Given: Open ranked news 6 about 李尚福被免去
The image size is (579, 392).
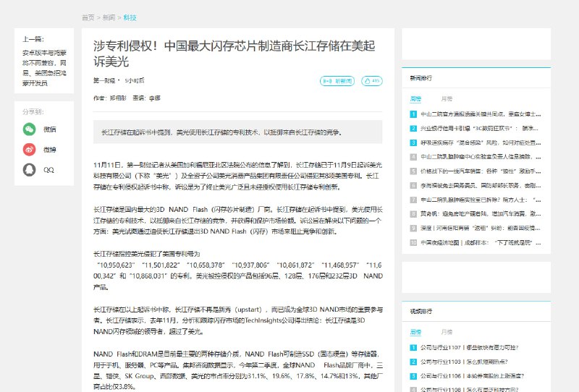Looking at the screenshot, I should (481, 186).
